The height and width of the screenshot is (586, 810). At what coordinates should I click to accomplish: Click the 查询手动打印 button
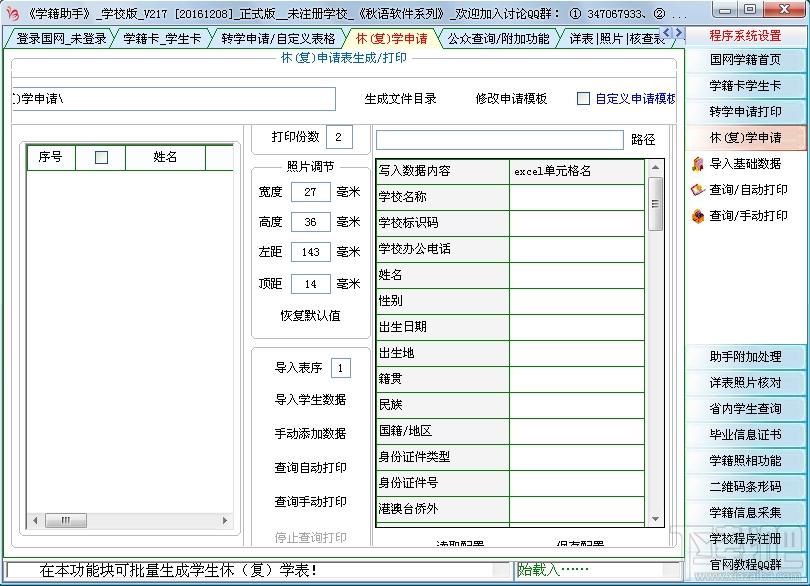pyautogui.click(x=310, y=502)
